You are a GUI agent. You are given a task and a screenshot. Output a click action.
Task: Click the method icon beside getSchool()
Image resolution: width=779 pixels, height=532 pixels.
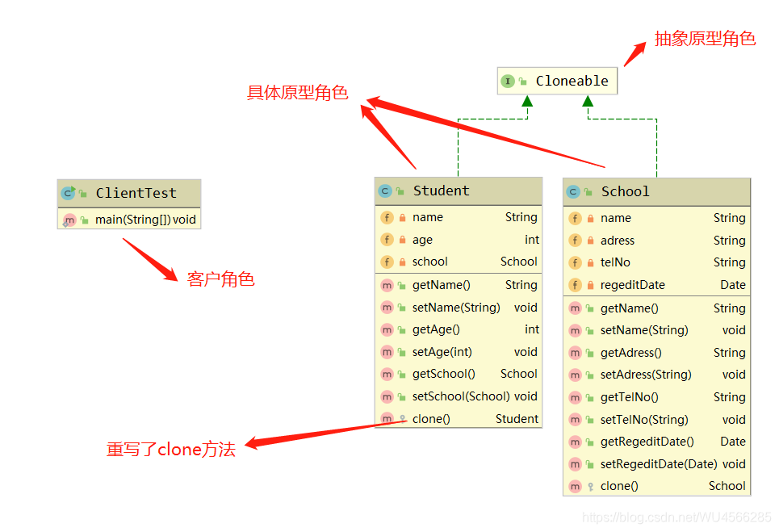pos(387,374)
